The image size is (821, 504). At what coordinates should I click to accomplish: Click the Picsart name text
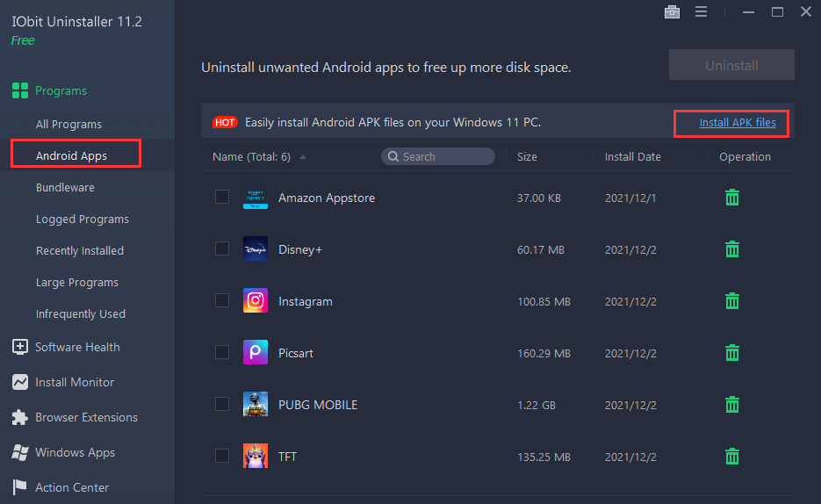(x=296, y=353)
